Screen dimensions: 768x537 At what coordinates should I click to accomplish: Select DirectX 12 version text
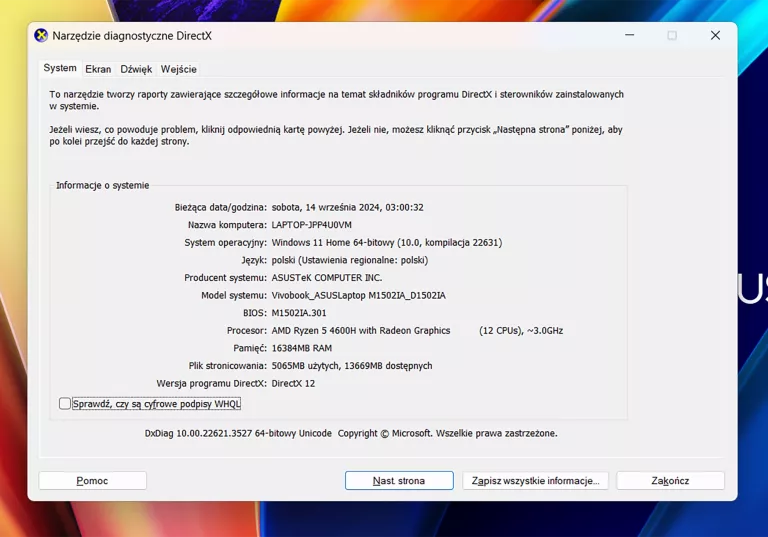293,384
